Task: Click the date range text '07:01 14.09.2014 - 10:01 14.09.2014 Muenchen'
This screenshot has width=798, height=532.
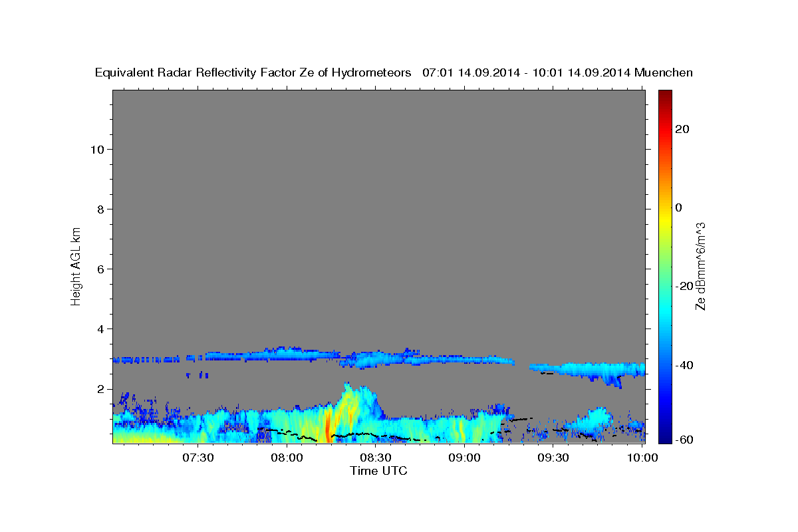Action: [558, 72]
